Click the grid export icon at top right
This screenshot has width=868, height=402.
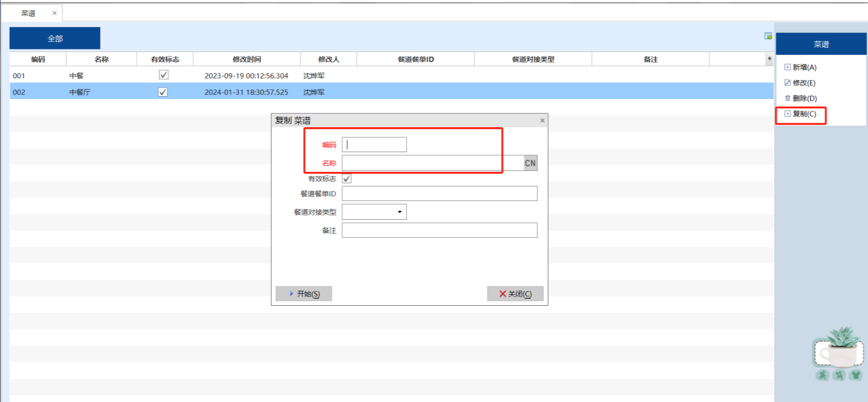[x=768, y=36]
